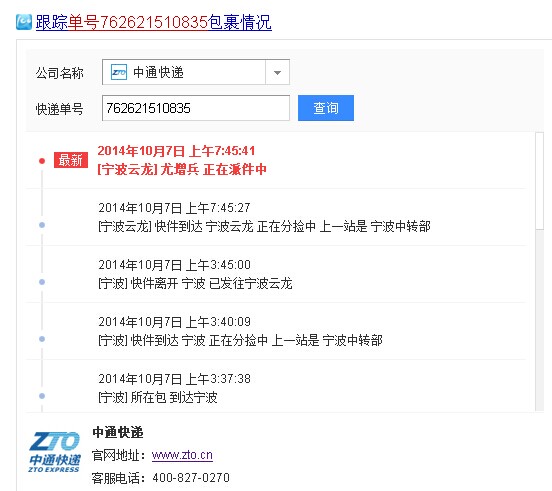Select the 上午3:37:38 timestamp line
This screenshot has width=552, height=491.
point(174,379)
